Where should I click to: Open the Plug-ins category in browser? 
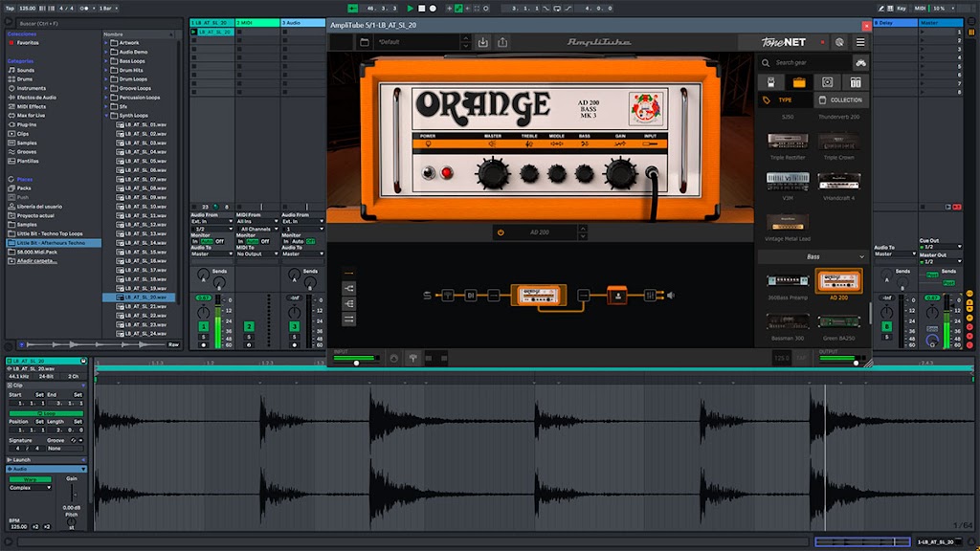26,124
